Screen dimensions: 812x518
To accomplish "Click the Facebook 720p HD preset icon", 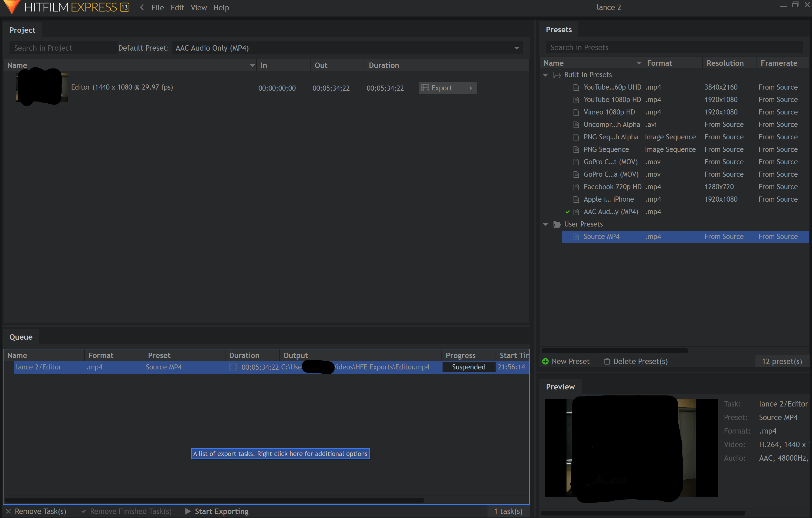I will [x=576, y=187].
